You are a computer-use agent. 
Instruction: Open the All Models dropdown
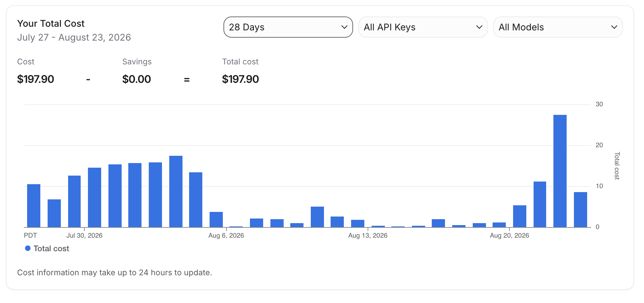(x=558, y=27)
